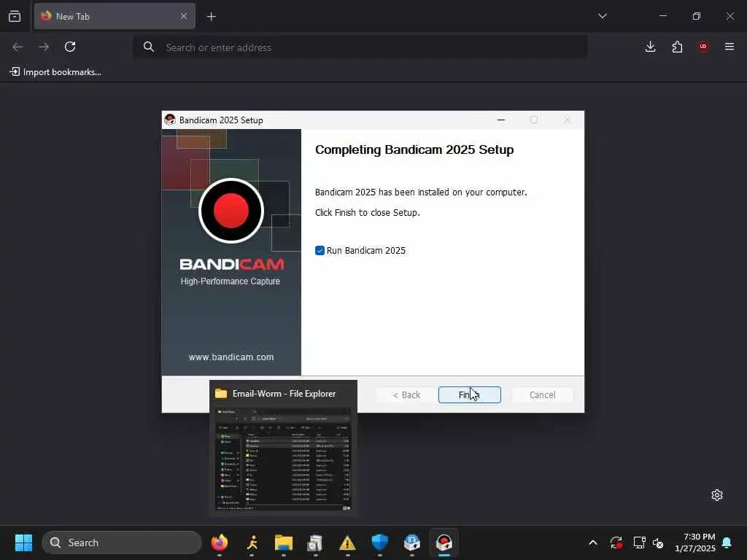Click the sync update tray icon
This screenshot has height=560, width=747.
pos(616,542)
